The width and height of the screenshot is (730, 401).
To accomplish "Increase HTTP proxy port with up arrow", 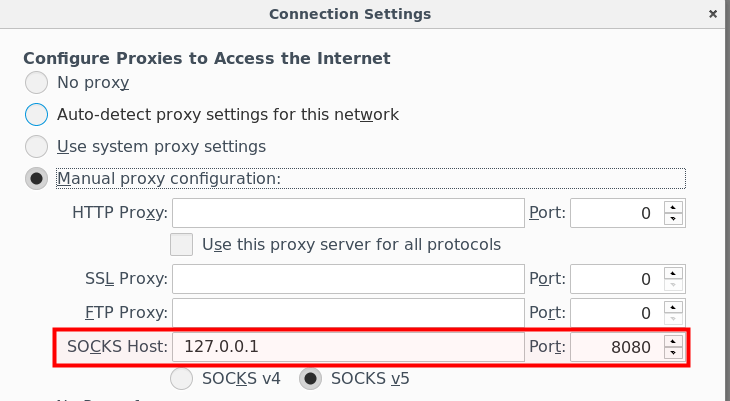I will (x=673, y=207).
